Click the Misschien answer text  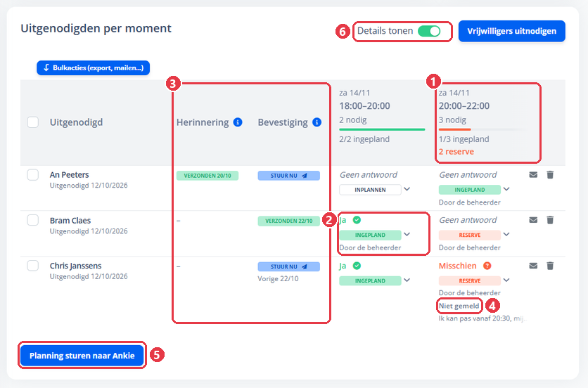(457, 266)
